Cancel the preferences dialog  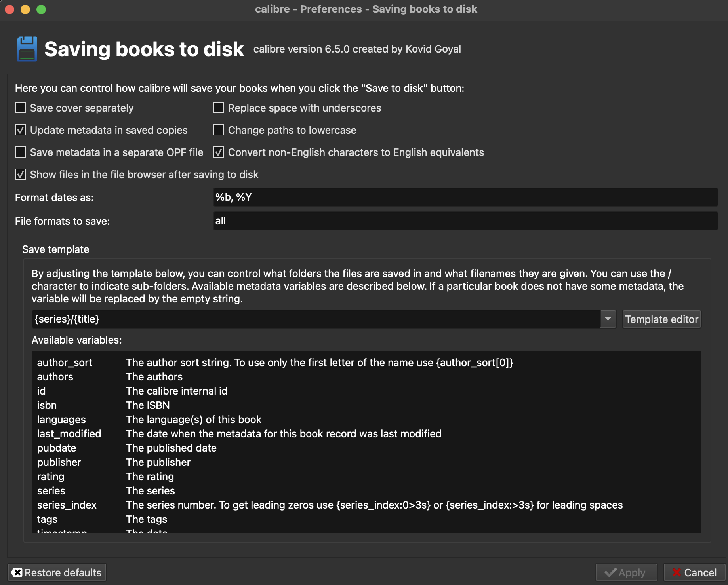694,572
